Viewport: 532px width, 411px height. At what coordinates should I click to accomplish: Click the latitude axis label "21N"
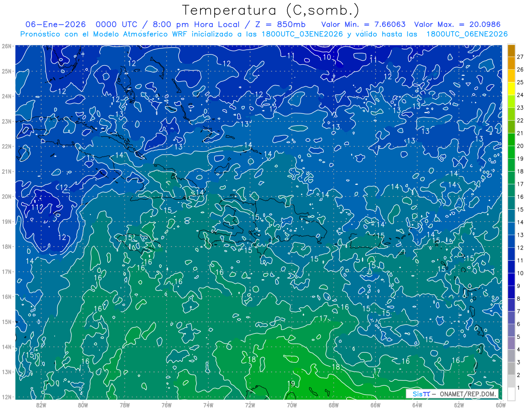point(6,171)
